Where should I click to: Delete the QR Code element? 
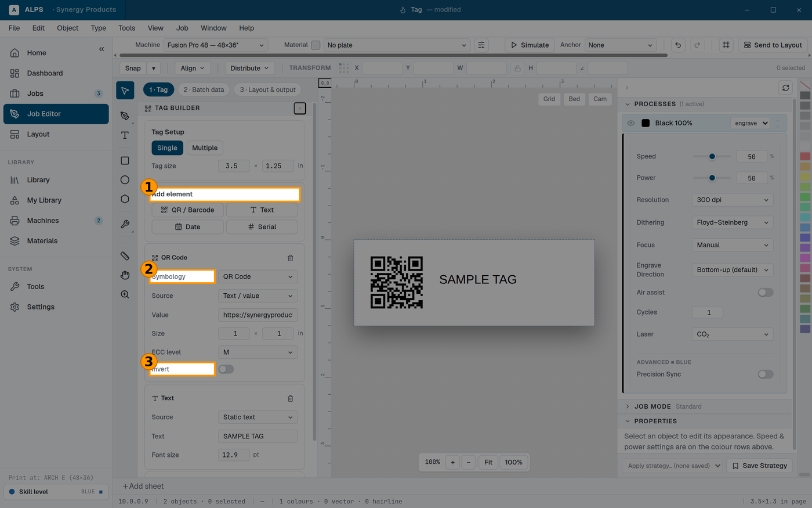click(x=290, y=258)
